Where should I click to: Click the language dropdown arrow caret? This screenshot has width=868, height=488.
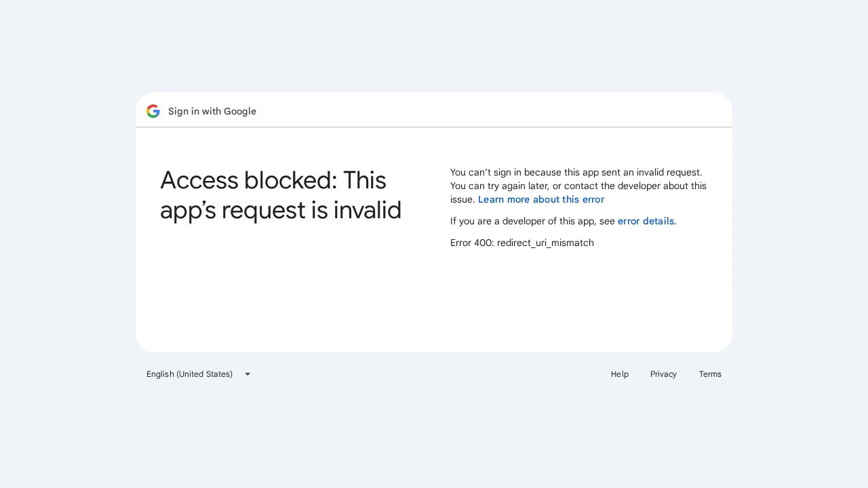tap(248, 374)
